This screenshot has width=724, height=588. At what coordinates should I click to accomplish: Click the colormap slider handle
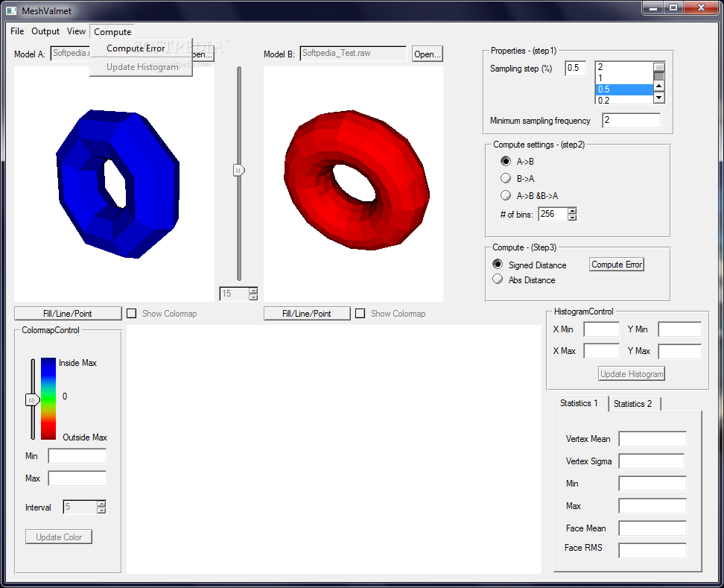32,399
